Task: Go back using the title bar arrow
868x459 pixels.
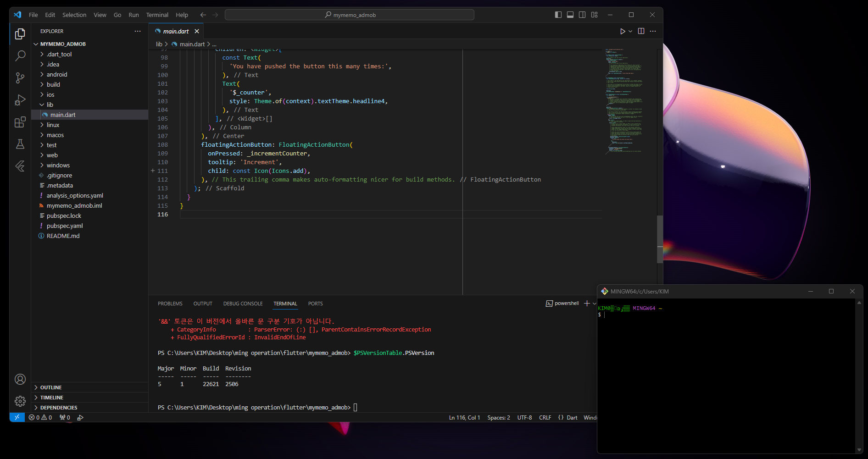Action: pyautogui.click(x=203, y=15)
